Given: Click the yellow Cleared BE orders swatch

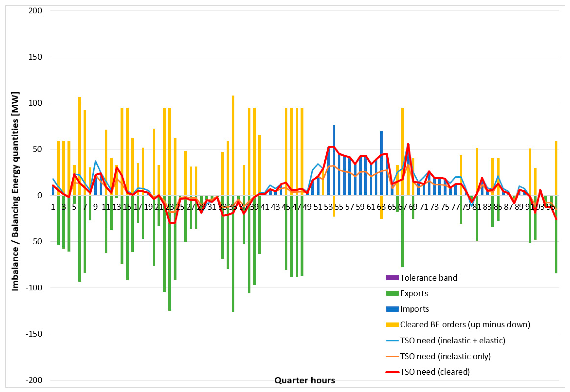Looking at the screenshot, I should click(392, 325).
